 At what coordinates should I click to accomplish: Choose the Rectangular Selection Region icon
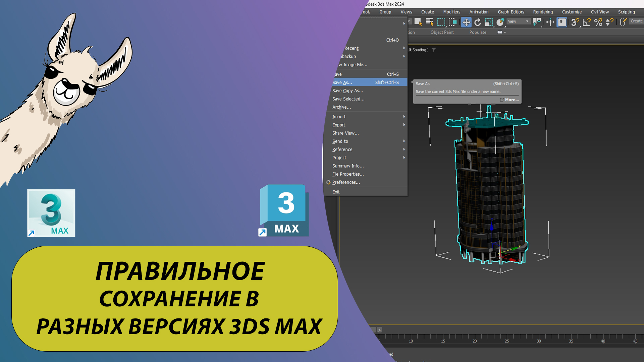(x=441, y=22)
